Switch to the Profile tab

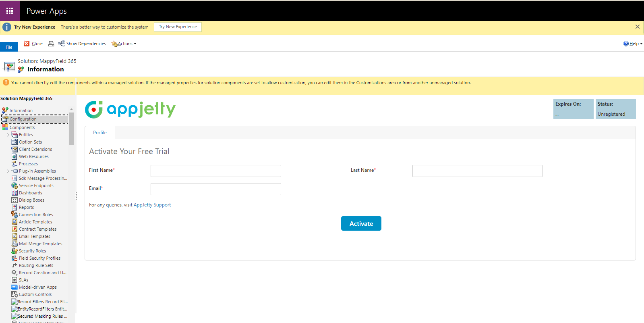click(100, 133)
